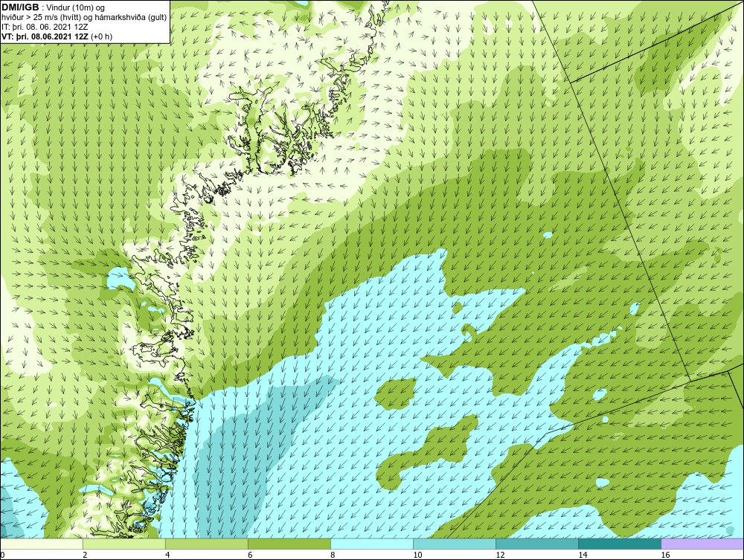
Task: Click the scale label '2'
Action: click(85, 556)
